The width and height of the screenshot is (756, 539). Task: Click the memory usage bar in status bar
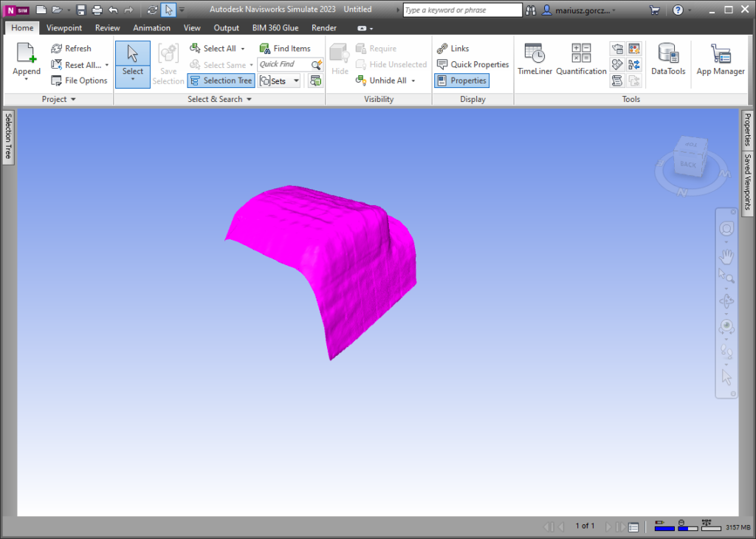[710, 526]
